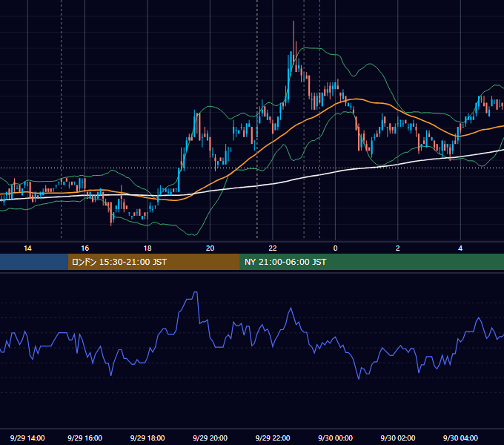Click the '22' hour axis label
The image size is (504, 445).
(273, 248)
